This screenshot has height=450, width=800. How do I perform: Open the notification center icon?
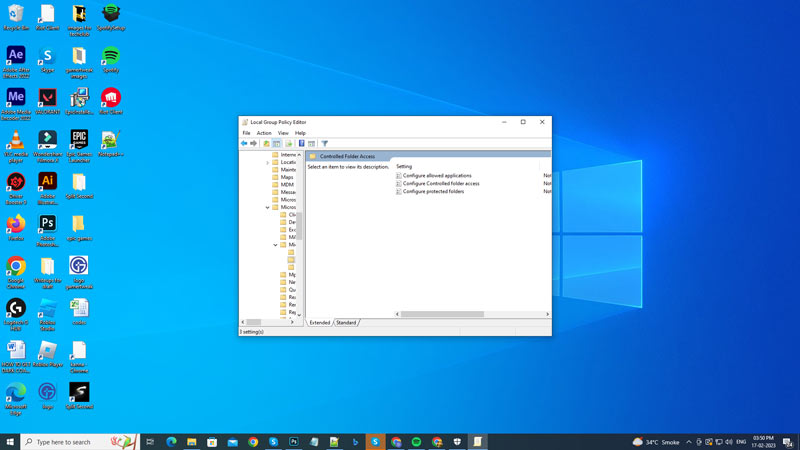tap(788, 442)
